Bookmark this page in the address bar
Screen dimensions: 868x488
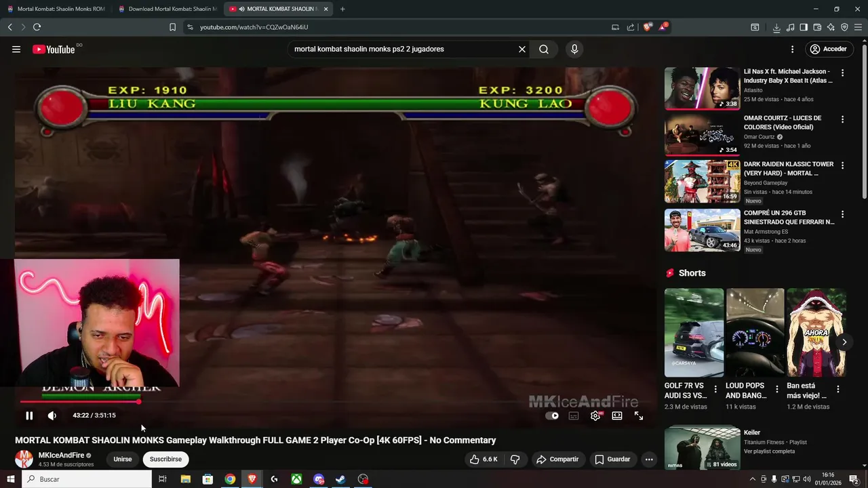(x=172, y=27)
